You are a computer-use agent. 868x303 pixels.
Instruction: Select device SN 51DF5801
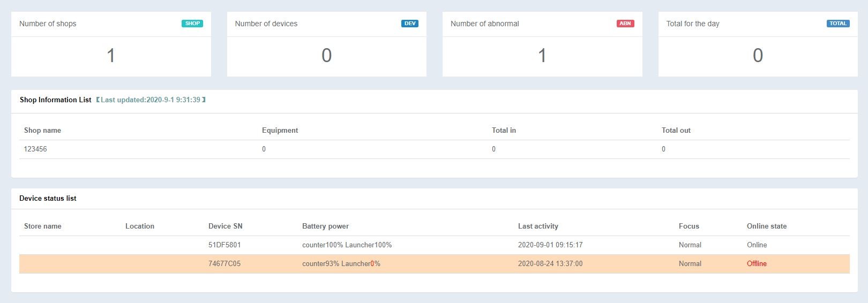coord(225,245)
